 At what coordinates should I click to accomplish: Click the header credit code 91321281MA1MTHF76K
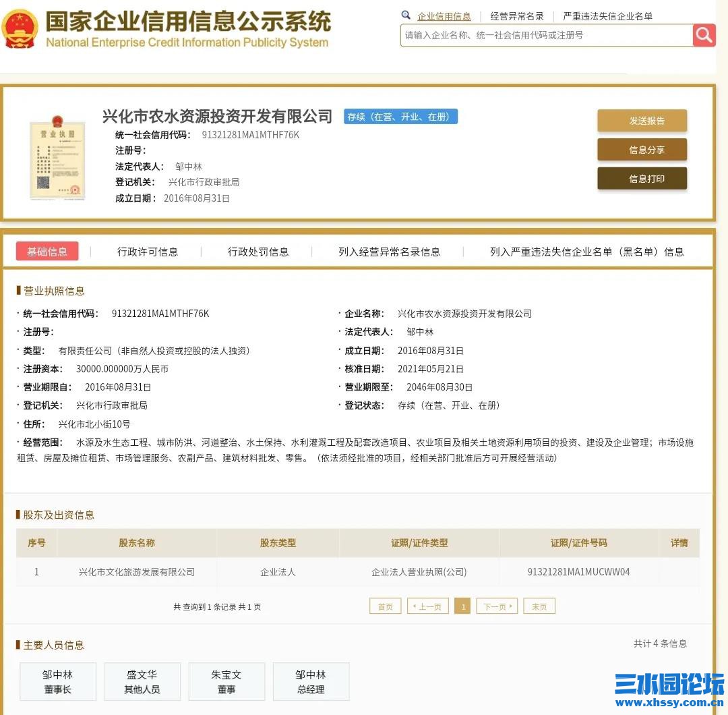click(250, 135)
